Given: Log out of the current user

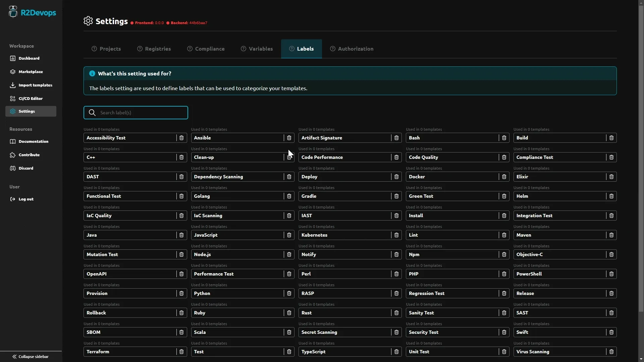Looking at the screenshot, I should click(x=25, y=199).
